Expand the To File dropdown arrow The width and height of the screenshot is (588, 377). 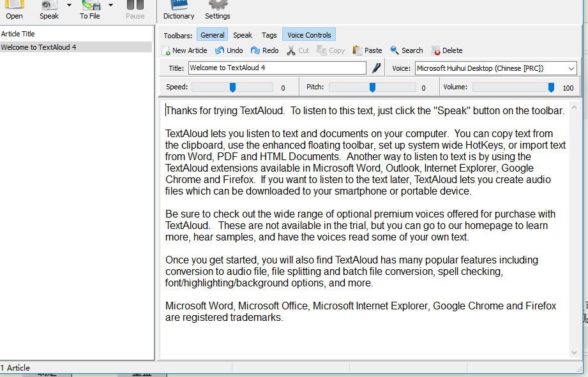point(110,5)
